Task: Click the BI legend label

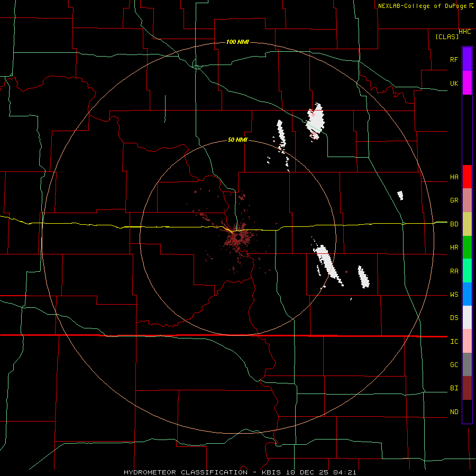Action: [454, 388]
